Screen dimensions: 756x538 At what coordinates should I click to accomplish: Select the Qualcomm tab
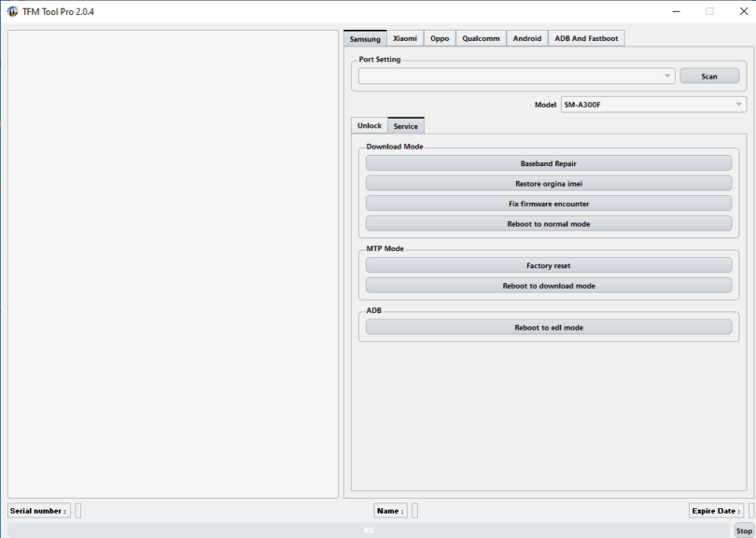click(482, 38)
